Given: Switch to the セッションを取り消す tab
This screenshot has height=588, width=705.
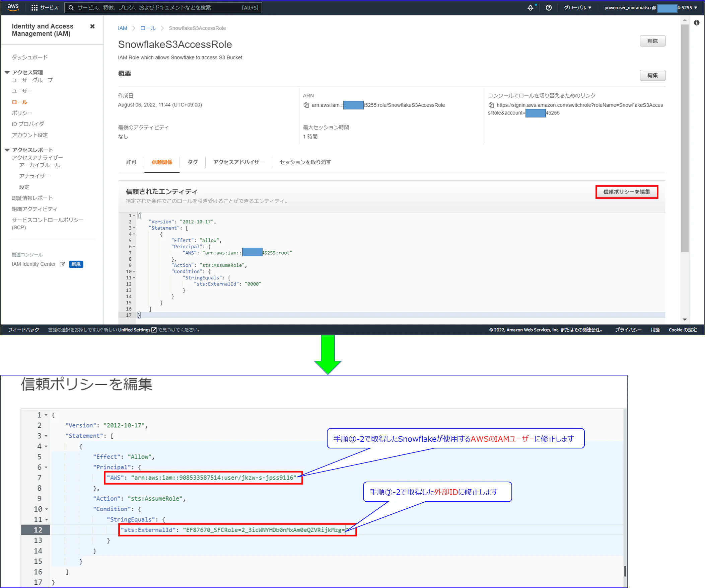Looking at the screenshot, I should click(305, 162).
